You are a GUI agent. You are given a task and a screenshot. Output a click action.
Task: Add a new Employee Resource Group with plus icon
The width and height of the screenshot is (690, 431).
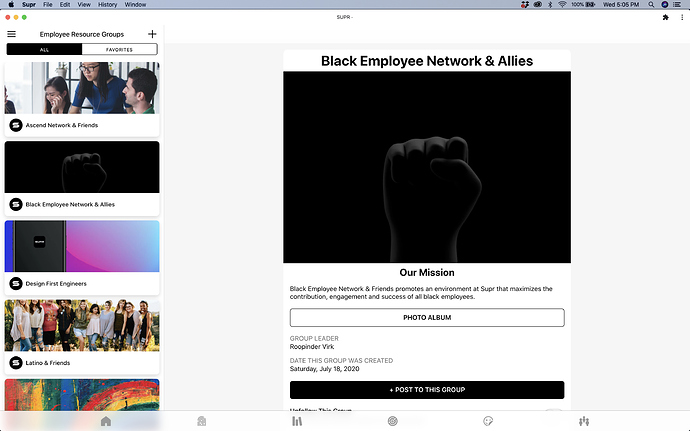tap(152, 34)
